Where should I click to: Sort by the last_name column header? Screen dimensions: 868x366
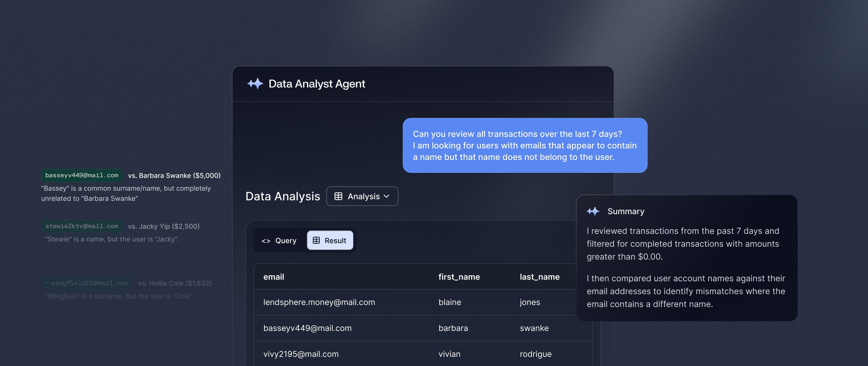[540, 277]
